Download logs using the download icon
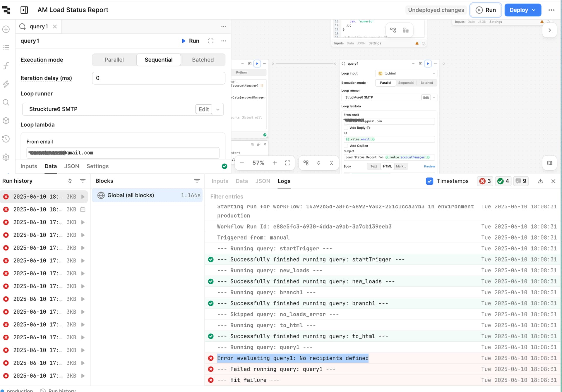The image size is (562, 392). pyautogui.click(x=541, y=181)
